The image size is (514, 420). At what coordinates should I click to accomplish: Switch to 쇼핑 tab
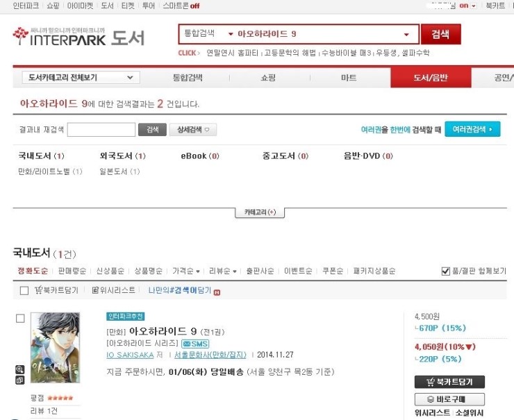268,78
